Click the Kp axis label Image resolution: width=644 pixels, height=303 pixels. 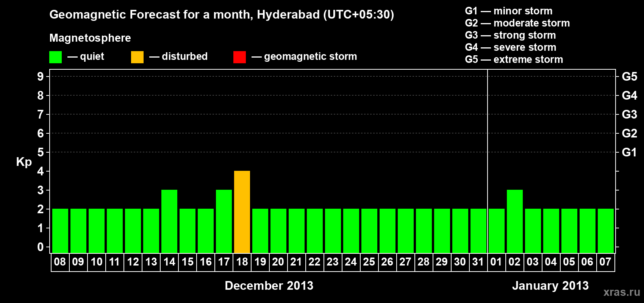coord(24,162)
